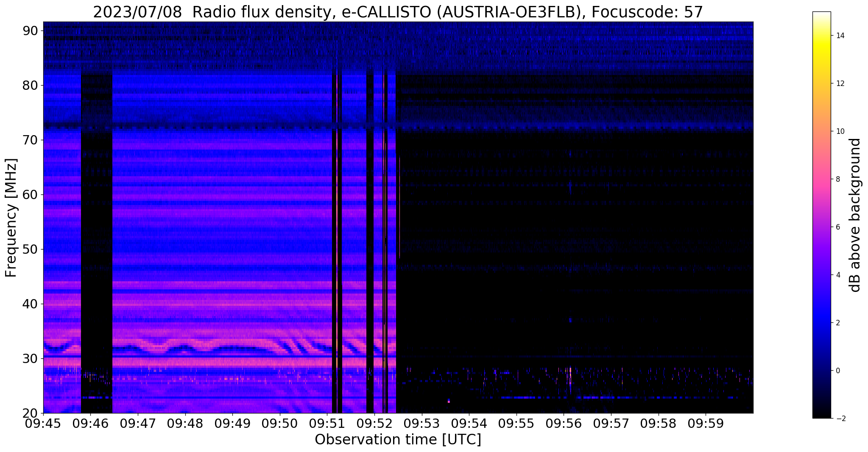
Task: Click the colorbar tick value 10
Action: 839,131
